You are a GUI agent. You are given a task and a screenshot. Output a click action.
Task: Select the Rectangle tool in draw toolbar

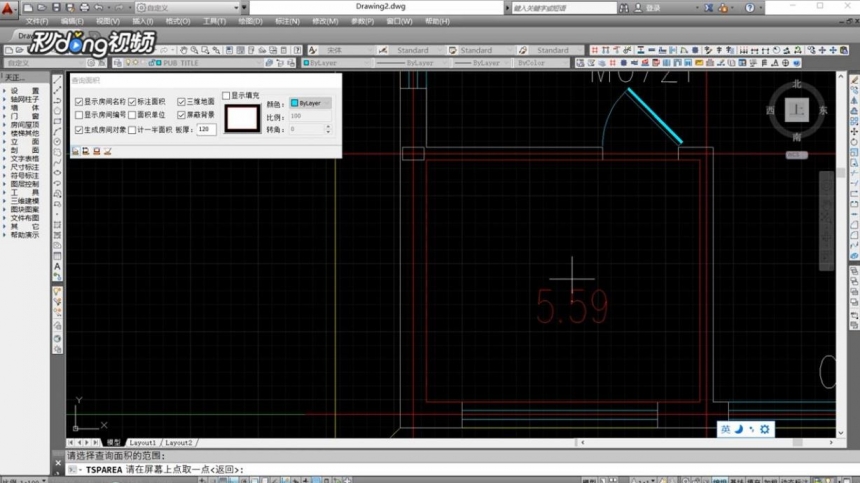tap(58, 121)
